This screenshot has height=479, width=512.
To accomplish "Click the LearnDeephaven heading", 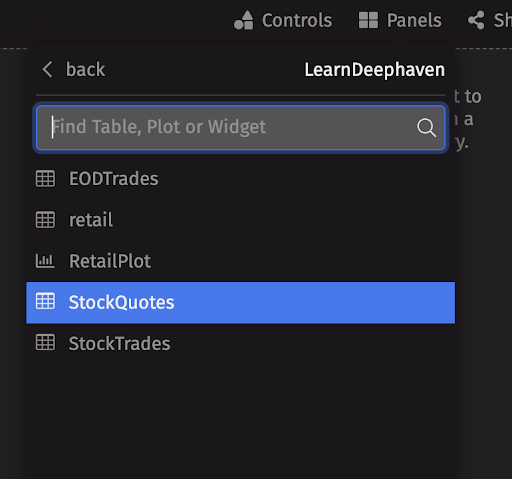I will pyautogui.click(x=375, y=70).
